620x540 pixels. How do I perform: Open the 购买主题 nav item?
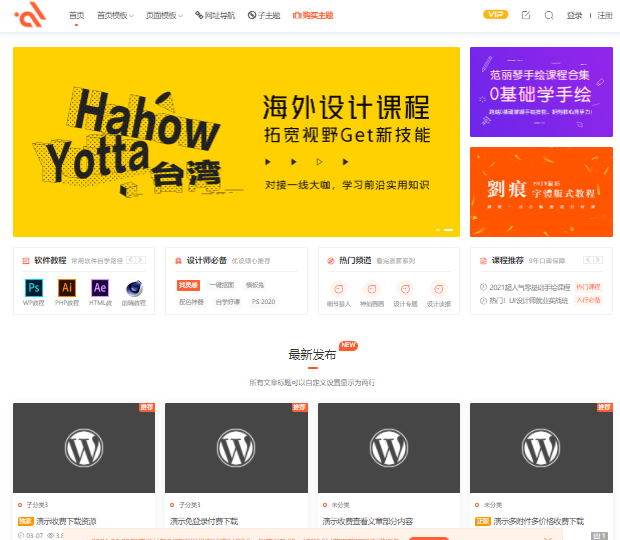click(x=313, y=15)
